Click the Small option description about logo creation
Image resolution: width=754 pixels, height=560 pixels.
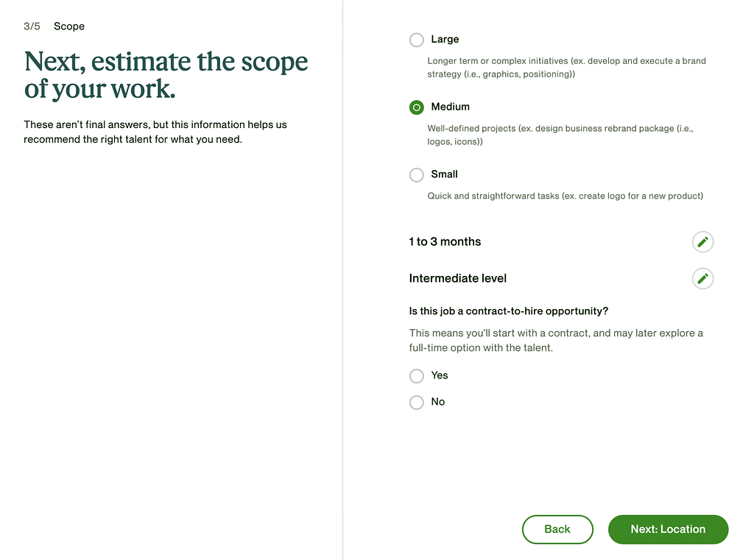point(565,196)
